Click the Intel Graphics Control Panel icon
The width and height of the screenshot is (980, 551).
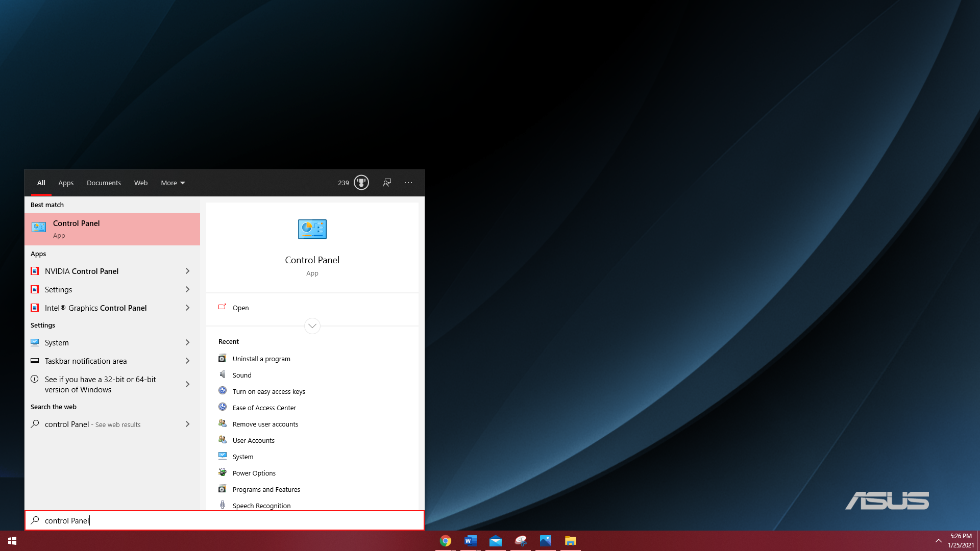click(x=35, y=308)
